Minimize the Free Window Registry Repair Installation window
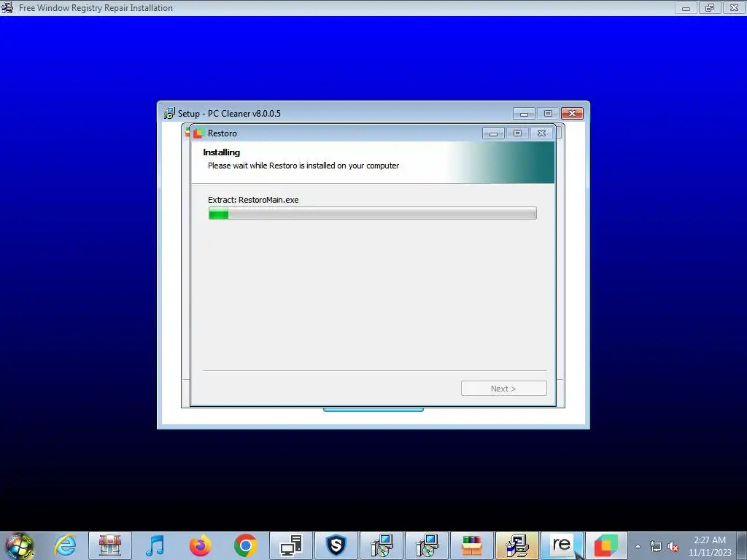Viewport: 747px width, 560px height. tap(686, 8)
